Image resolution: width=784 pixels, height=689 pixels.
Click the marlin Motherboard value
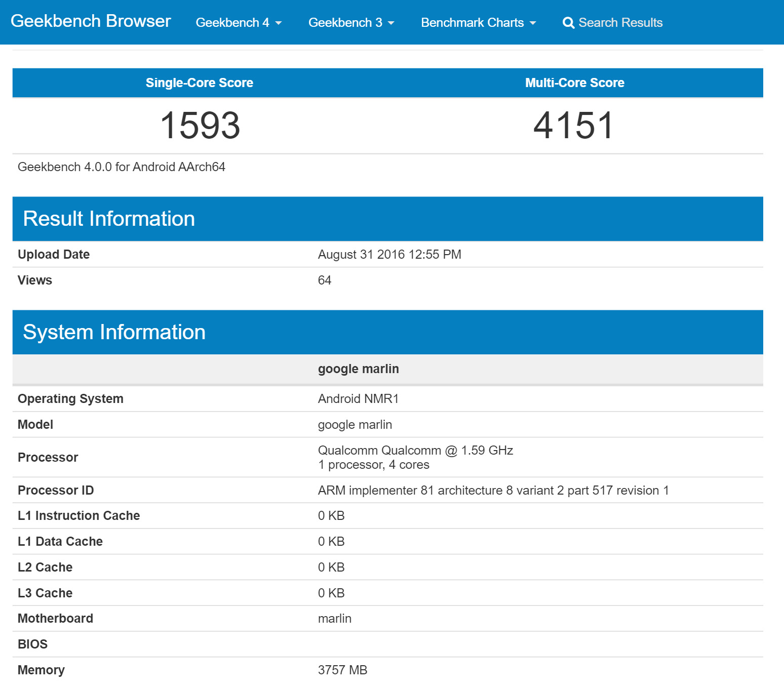[x=335, y=619]
